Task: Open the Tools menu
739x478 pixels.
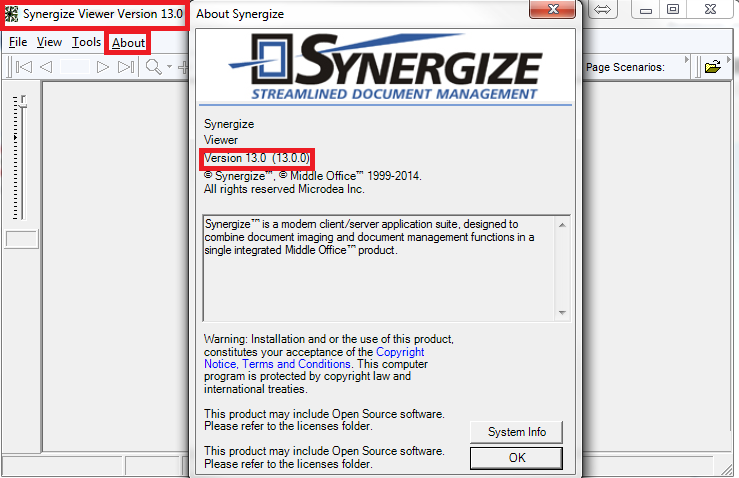Action: [x=86, y=42]
